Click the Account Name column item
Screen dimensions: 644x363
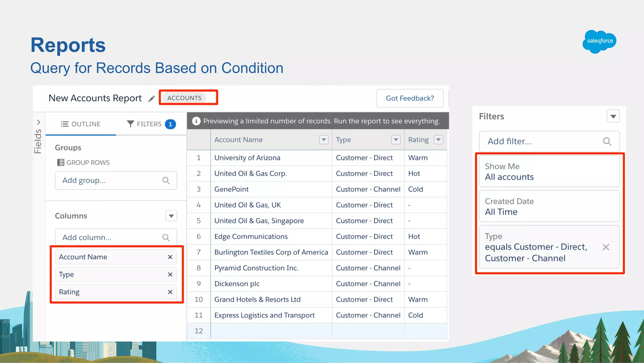pyautogui.click(x=116, y=257)
